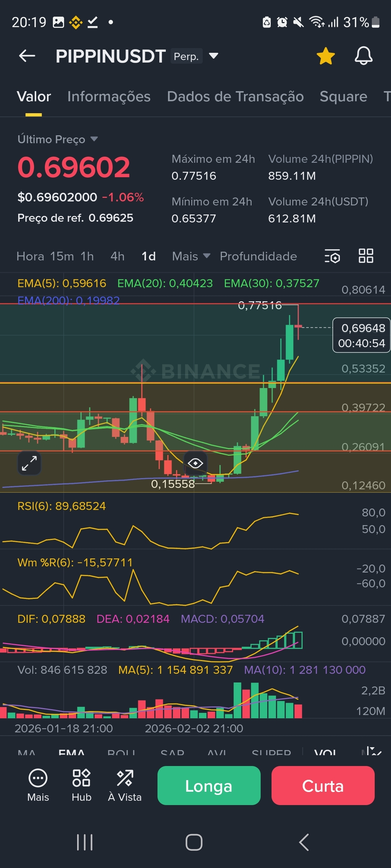Tap the Wm %R(6) indicator label

tap(75, 562)
